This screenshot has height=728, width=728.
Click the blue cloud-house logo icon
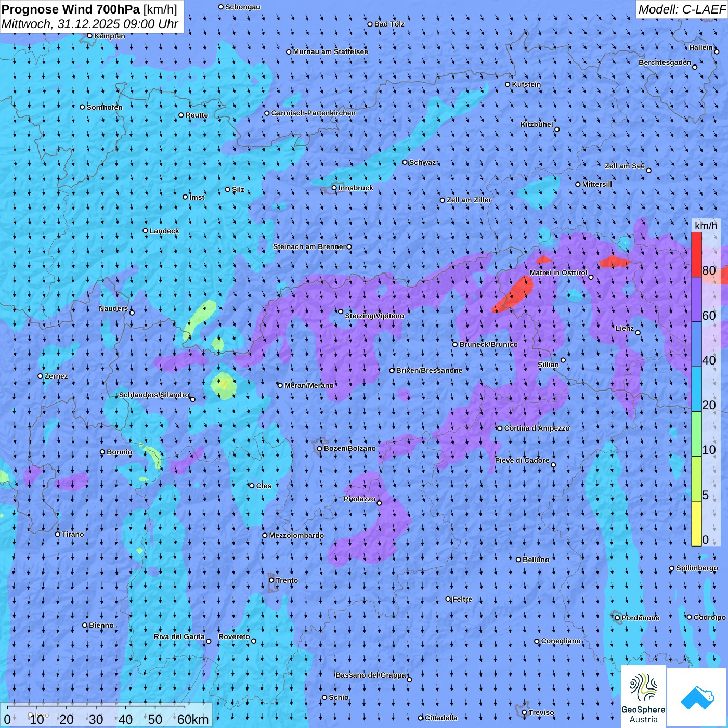(x=697, y=697)
